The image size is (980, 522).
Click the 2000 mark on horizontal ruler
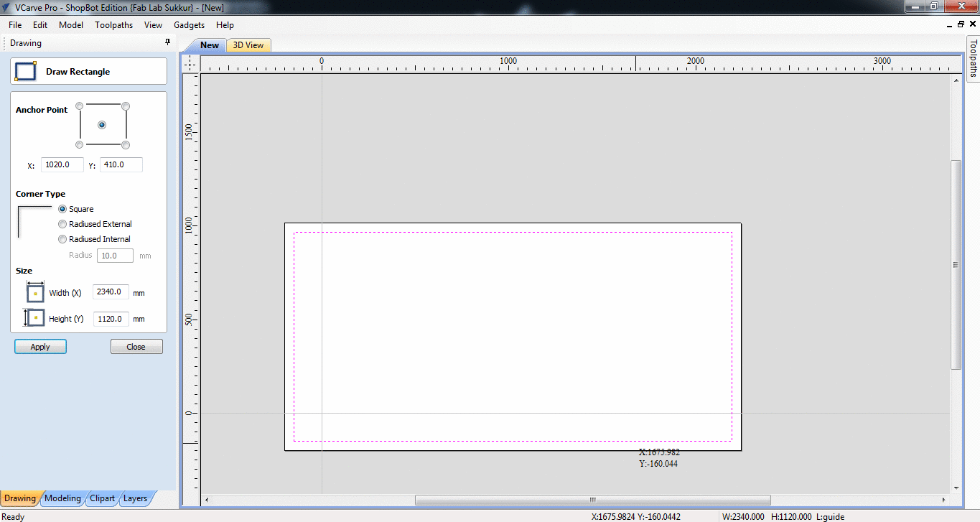695,61
